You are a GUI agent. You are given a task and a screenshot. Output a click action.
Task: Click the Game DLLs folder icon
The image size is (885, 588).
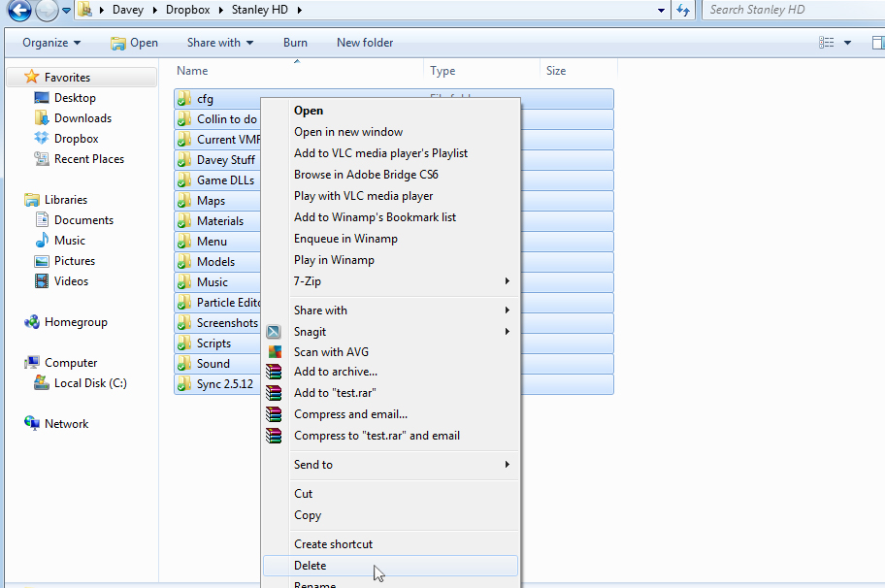[184, 180]
